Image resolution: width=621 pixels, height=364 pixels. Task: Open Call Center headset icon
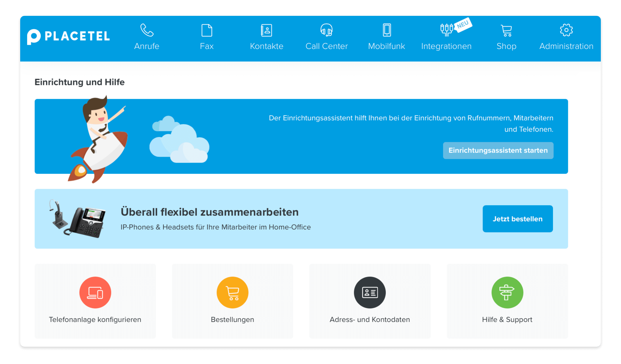coord(326,30)
